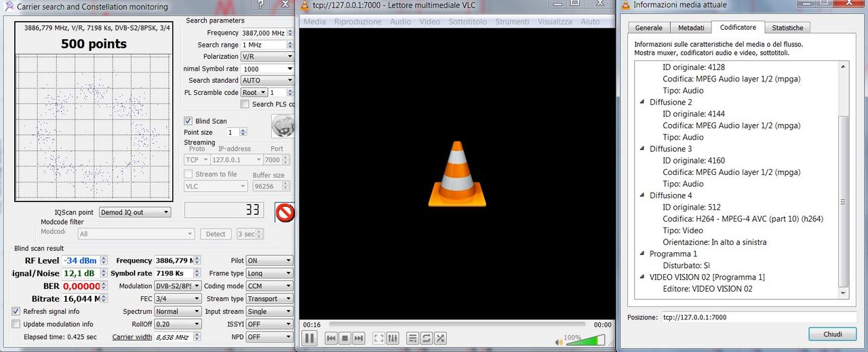Click the Detect button
Viewport: 868px width, 352px height.
pos(216,234)
